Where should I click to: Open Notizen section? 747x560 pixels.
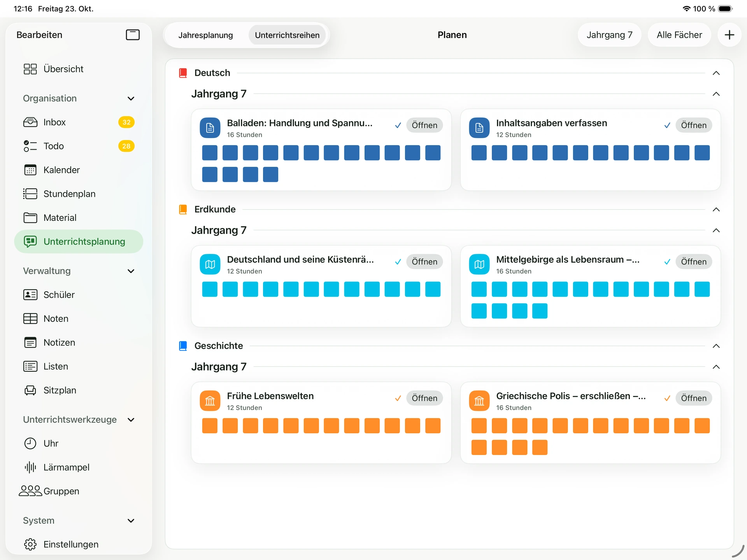[x=79, y=343]
